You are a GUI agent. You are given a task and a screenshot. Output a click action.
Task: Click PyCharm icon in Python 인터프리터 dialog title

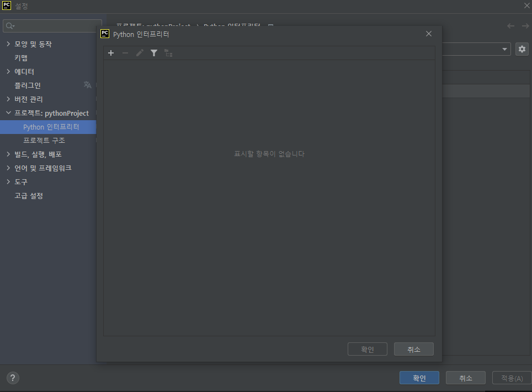click(105, 34)
